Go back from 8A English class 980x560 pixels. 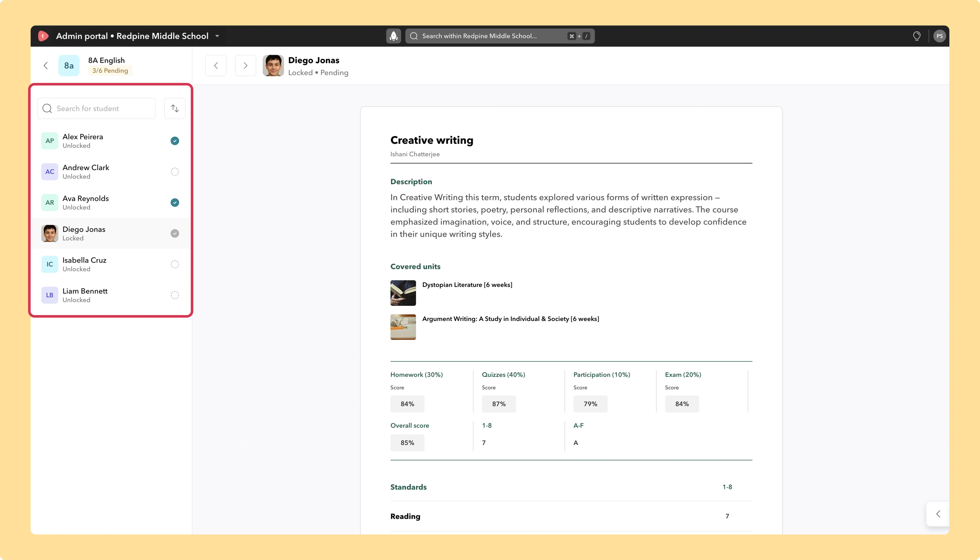[46, 65]
